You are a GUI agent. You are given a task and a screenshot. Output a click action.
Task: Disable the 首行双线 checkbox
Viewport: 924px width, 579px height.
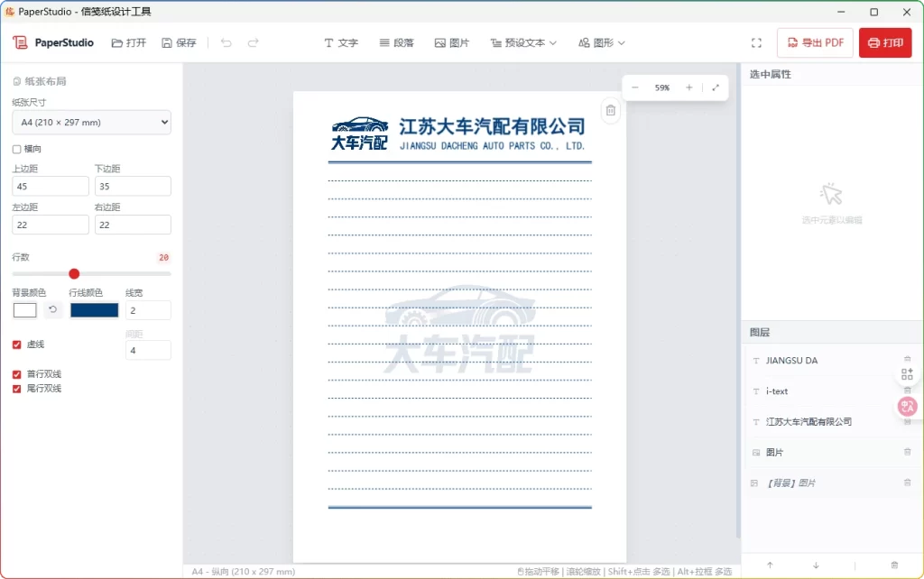[x=15, y=373]
